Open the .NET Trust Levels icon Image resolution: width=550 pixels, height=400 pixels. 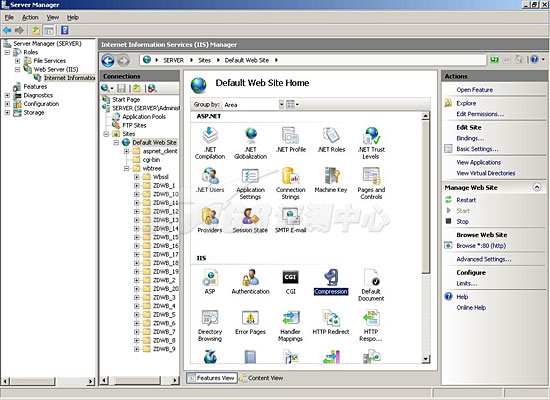pos(371,143)
